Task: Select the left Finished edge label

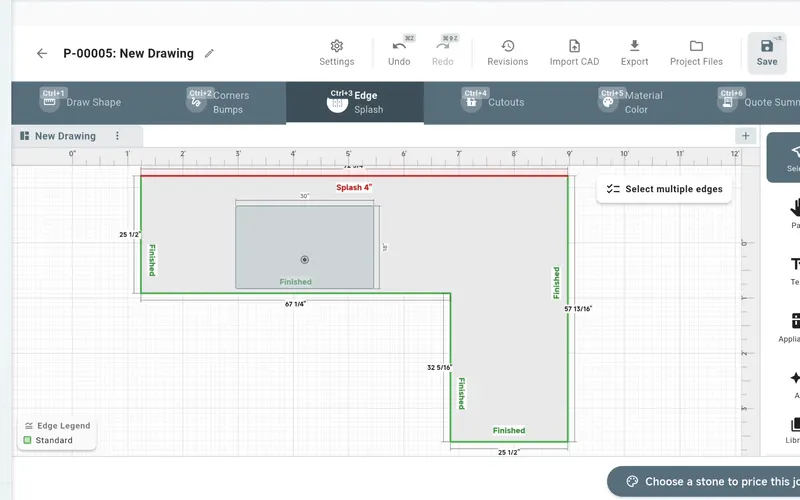Action: [x=152, y=260]
